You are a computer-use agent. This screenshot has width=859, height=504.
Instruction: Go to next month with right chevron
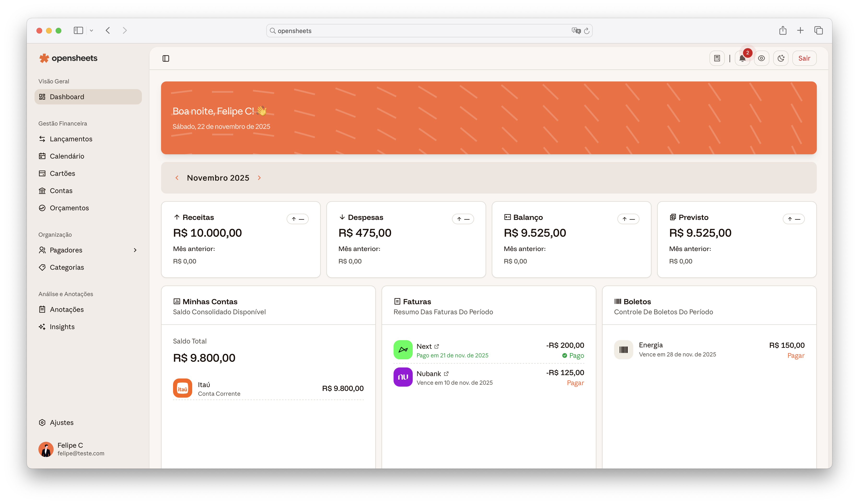(259, 178)
